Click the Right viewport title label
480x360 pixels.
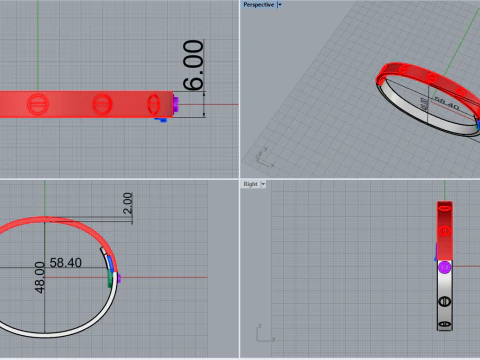pos(250,184)
